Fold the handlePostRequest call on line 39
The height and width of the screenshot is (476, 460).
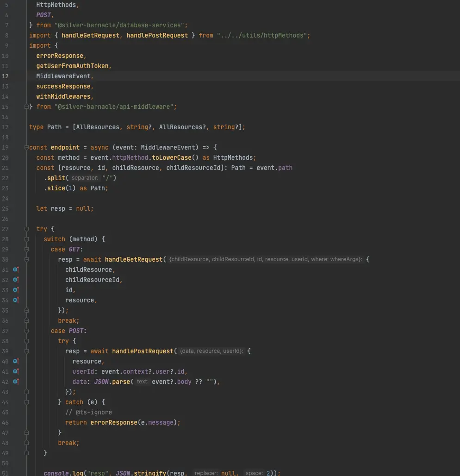(x=26, y=351)
